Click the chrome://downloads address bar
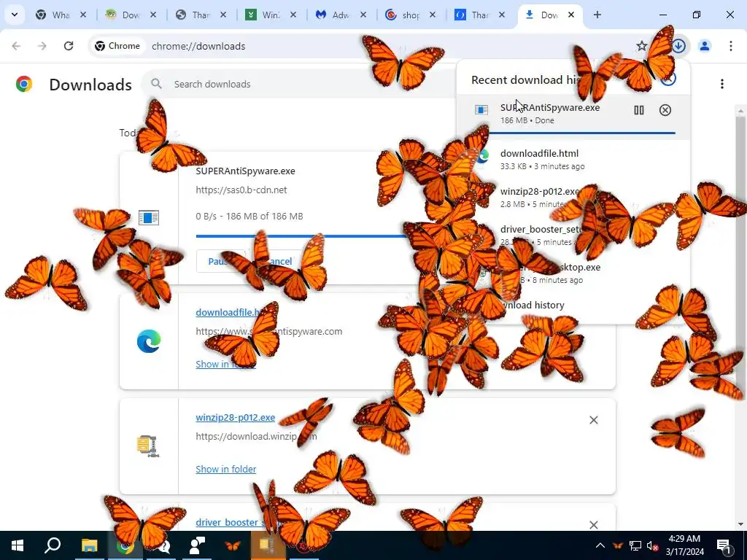The width and height of the screenshot is (747, 560). (198, 46)
